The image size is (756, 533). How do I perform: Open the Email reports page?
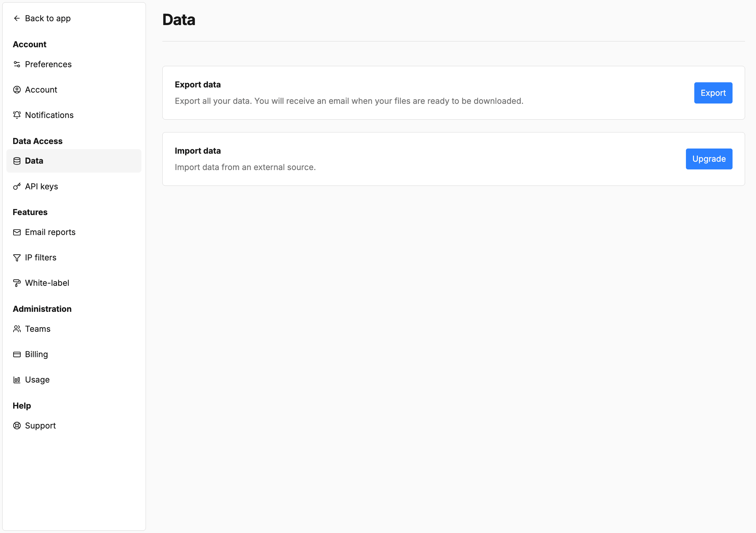click(x=50, y=232)
